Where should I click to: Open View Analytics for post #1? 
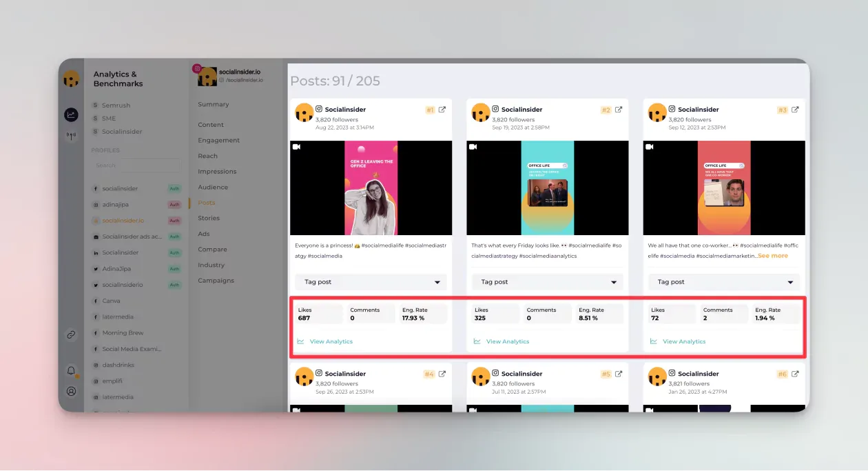[331, 341]
